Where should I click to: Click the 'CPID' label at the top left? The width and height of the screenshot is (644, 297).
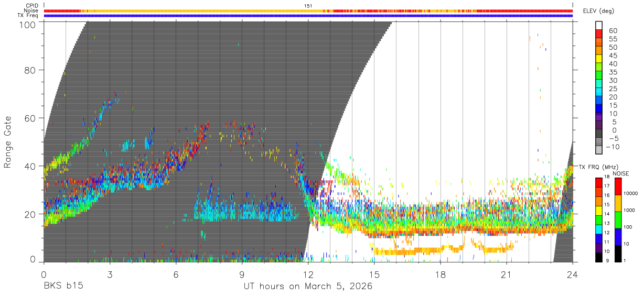coord(32,6)
